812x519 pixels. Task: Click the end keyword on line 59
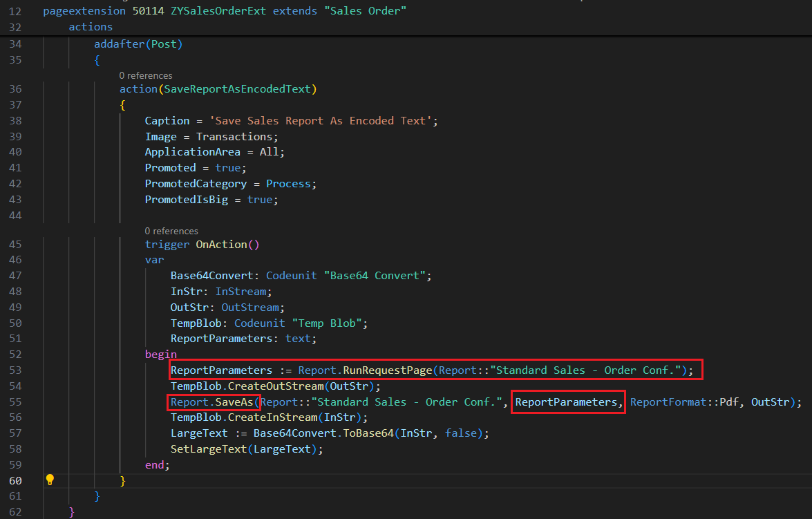153,464
